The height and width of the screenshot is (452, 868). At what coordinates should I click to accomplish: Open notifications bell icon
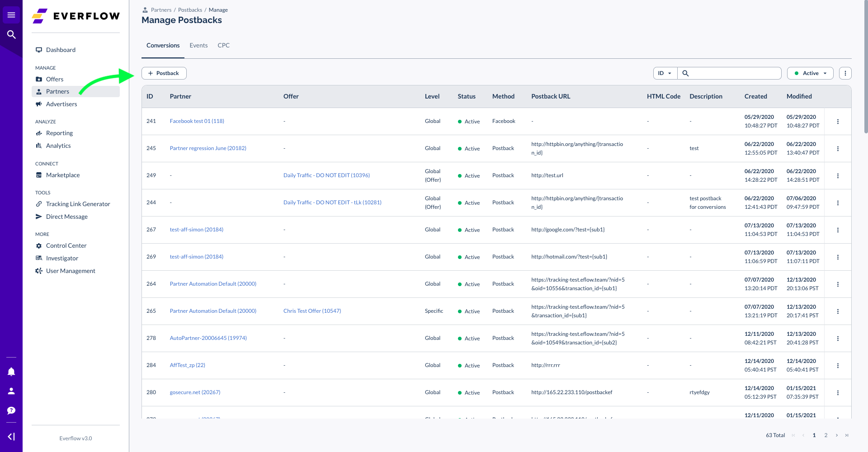(11, 372)
